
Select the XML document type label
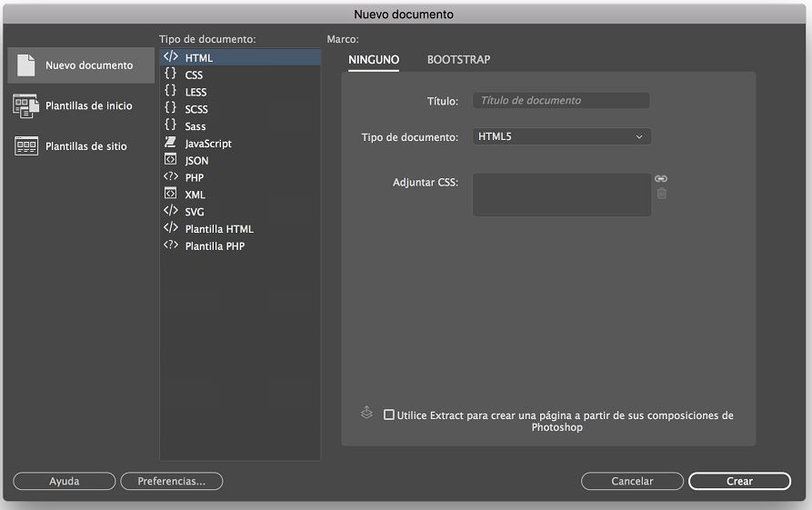pyautogui.click(x=195, y=195)
